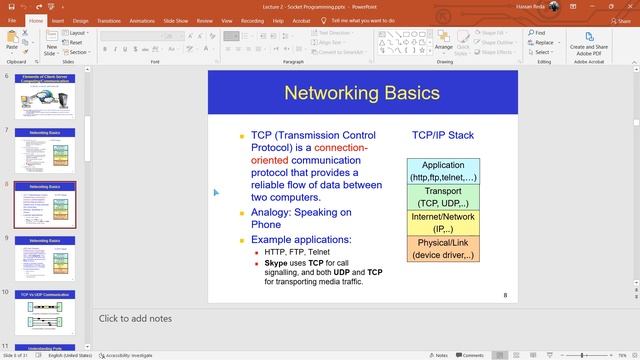Click the Save icon in title bar
Viewport: 640px width, 360px height.
tap(11, 7)
